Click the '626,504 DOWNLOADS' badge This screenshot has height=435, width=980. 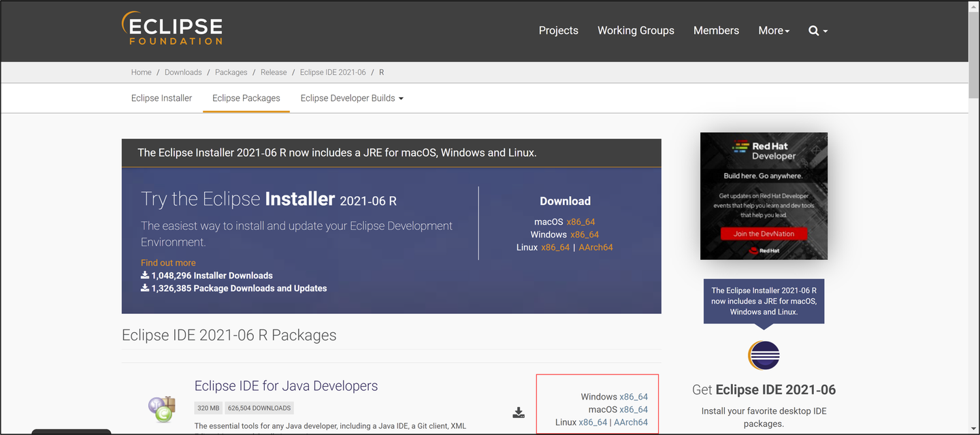pyautogui.click(x=259, y=408)
